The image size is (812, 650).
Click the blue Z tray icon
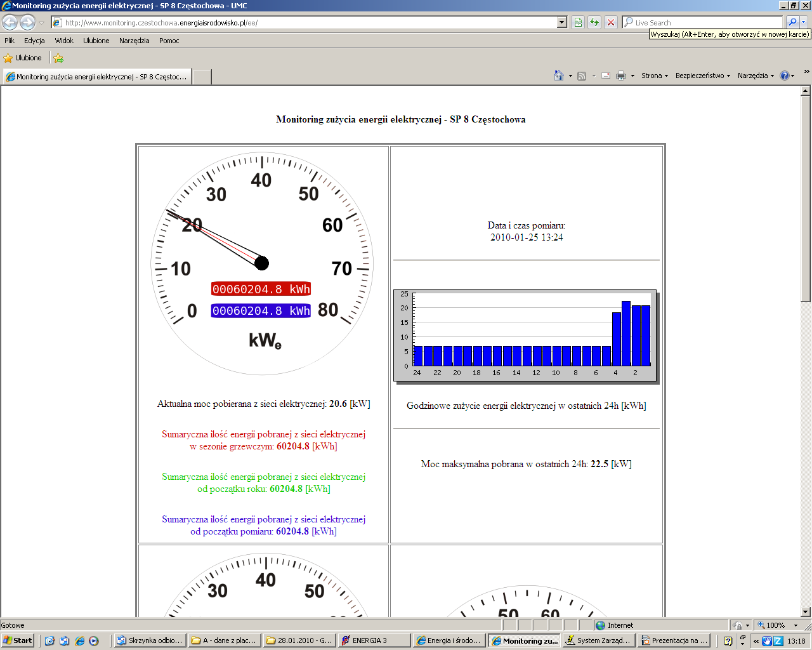click(x=778, y=641)
